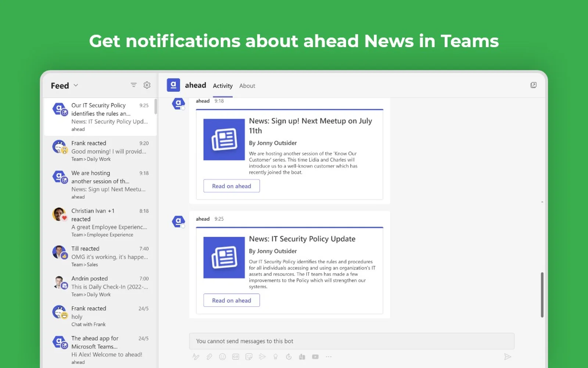Viewport: 588px width, 368px height.
Task: Click Team > Sales label
Action: coord(85,265)
